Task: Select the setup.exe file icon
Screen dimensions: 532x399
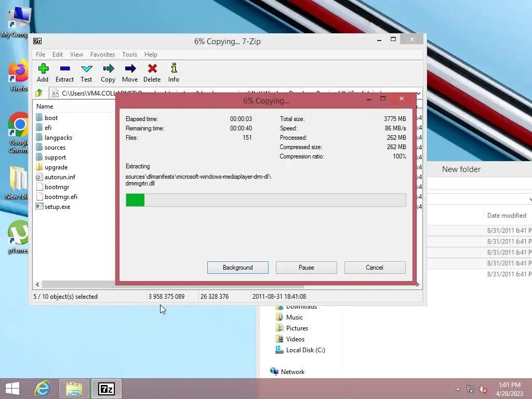Action: click(39, 206)
